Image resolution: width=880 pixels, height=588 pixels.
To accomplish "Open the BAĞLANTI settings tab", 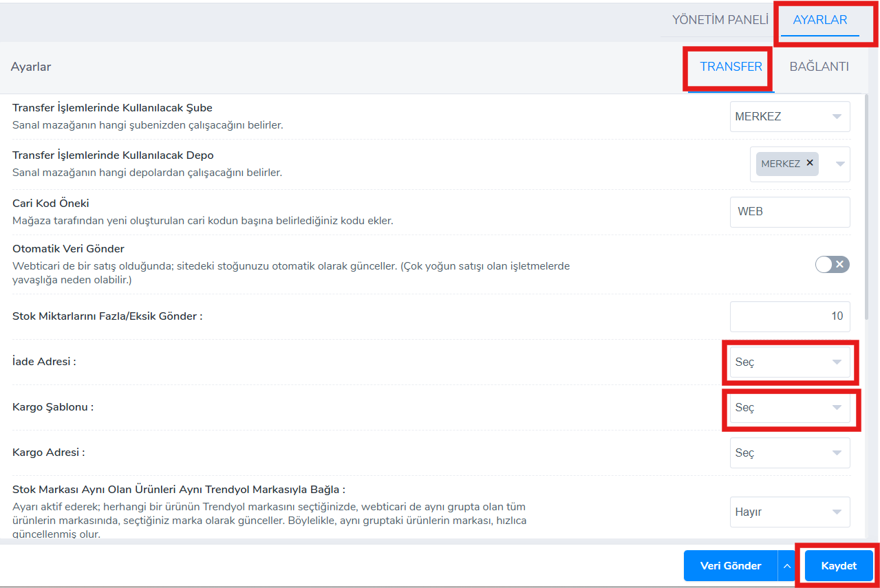I will point(819,67).
